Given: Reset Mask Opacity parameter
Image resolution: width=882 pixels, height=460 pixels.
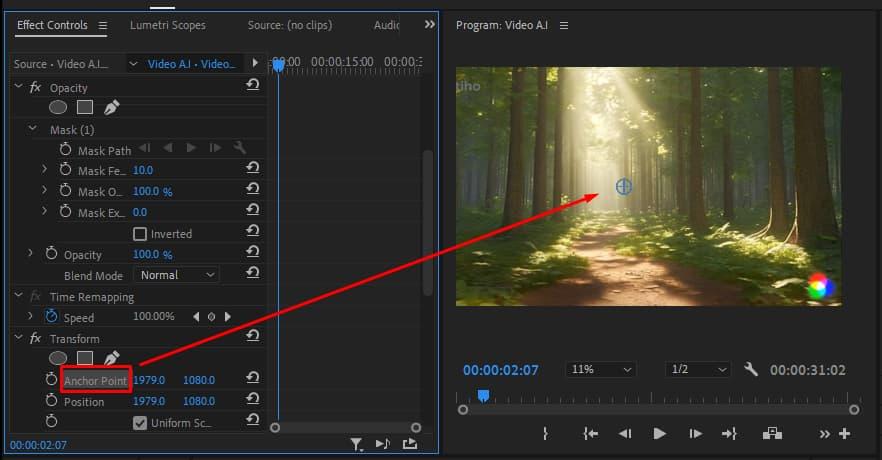Looking at the screenshot, I should click(x=253, y=188).
